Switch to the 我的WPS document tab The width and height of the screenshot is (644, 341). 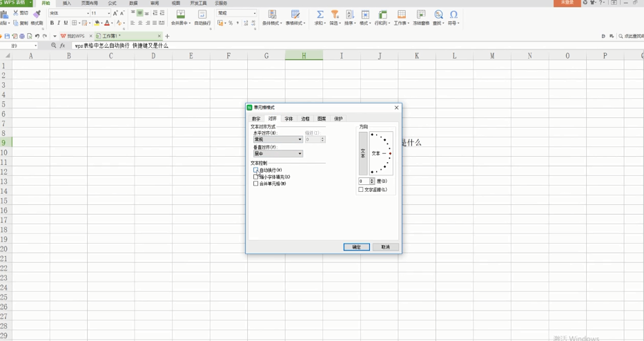click(x=75, y=36)
